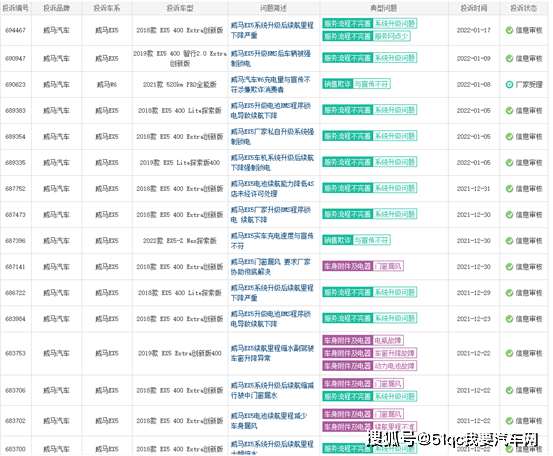
Task: Click the 厂家受理 circle icon in row 690623
Action: (509, 85)
